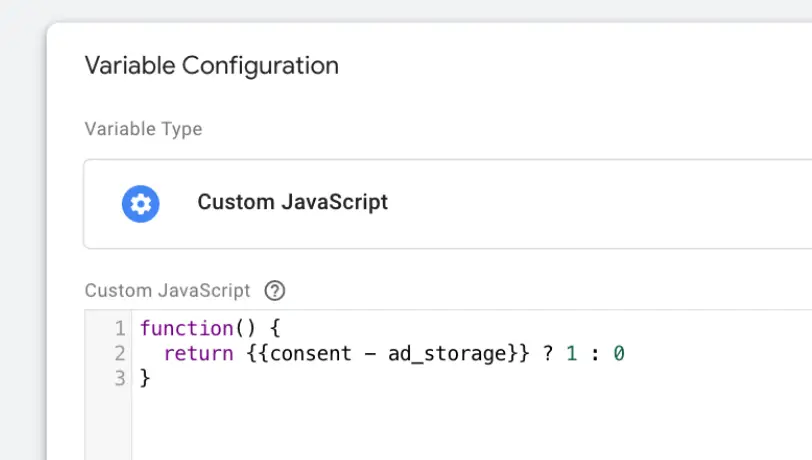Screen dimensions: 812x460
Task: Click the ternary question mark operator in code
Action: pos(548,353)
